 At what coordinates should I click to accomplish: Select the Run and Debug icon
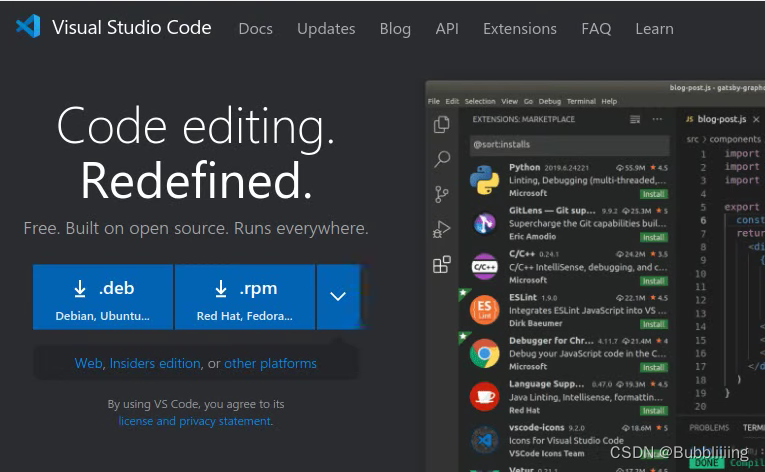tap(442, 229)
